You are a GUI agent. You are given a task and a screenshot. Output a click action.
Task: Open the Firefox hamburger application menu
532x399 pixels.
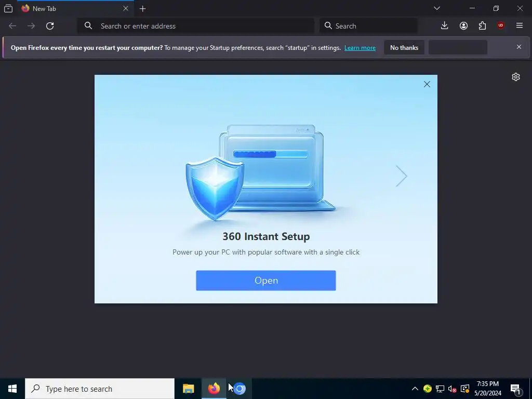coord(519,25)
